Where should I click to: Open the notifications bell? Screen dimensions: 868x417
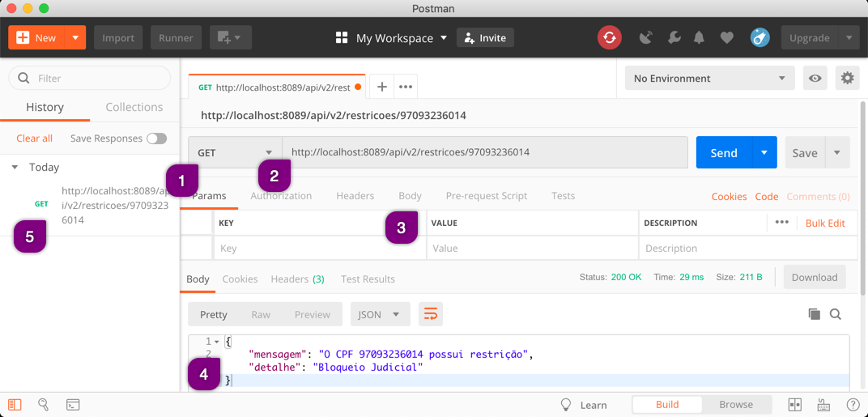[700, 38]
